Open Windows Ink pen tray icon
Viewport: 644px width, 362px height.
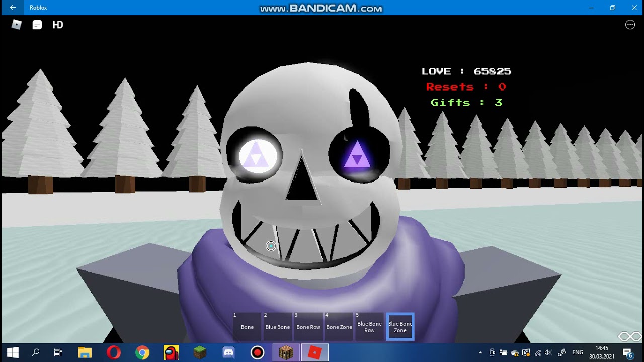[x=562, y=353]
